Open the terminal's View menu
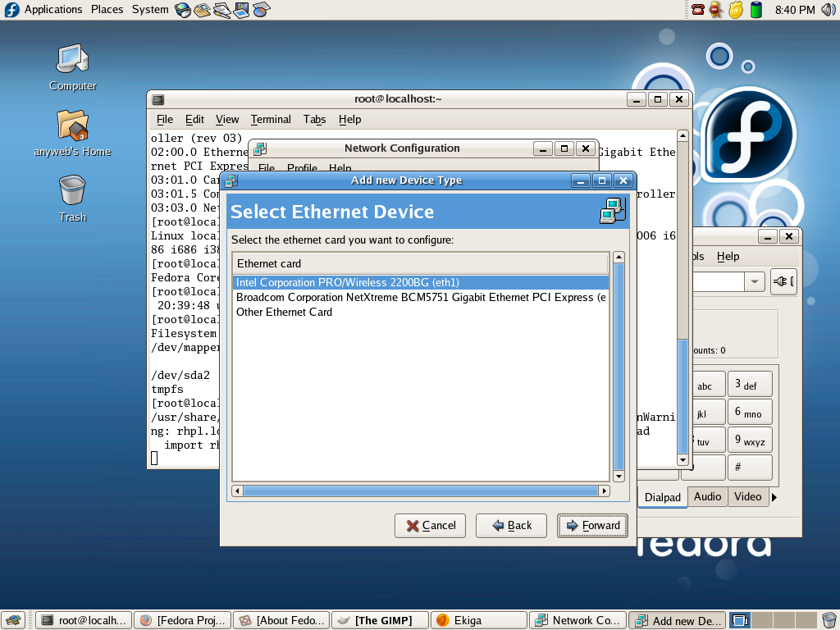This screenshot has height=630, width=840. click(x=227, y=120)
